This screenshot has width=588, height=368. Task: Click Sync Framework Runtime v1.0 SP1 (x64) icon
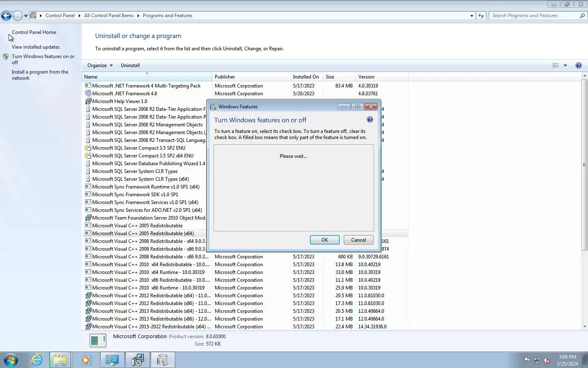pos(88,187)
